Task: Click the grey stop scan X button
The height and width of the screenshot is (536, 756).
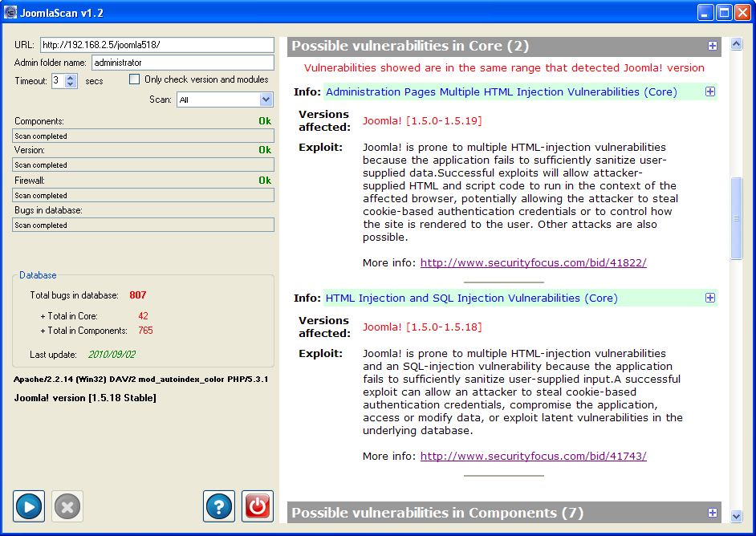Action: (x=67, y=506)
